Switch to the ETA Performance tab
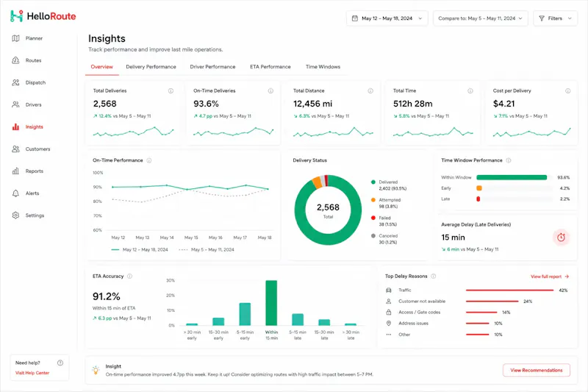 coord(270,67)
